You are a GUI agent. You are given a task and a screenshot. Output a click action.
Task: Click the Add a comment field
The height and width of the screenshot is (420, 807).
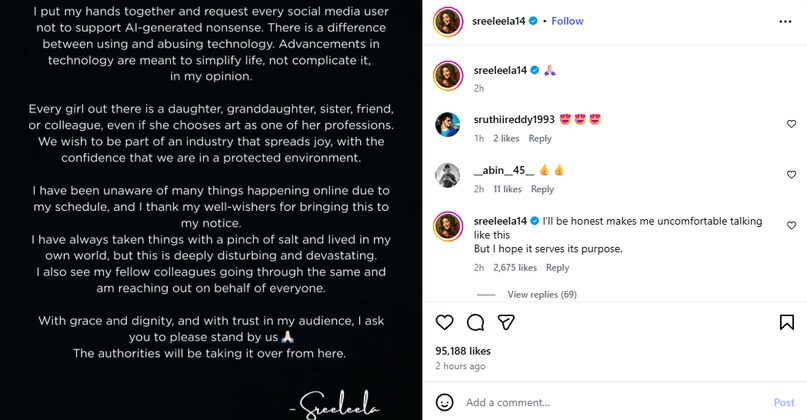point(610,402)
